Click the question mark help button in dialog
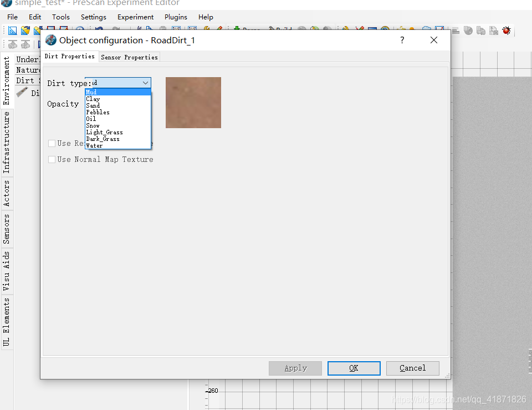This screenshot has height=410, width=532. pyautogui.click(x=402, y=40)
